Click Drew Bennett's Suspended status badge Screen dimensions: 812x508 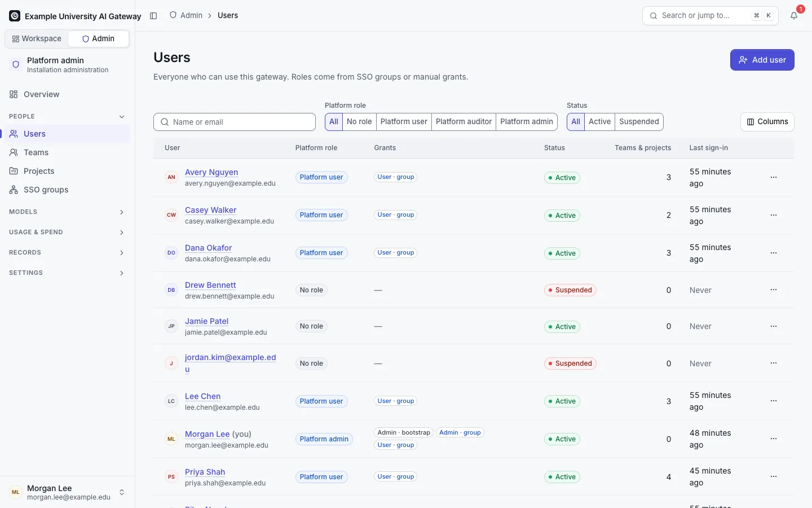570,290
